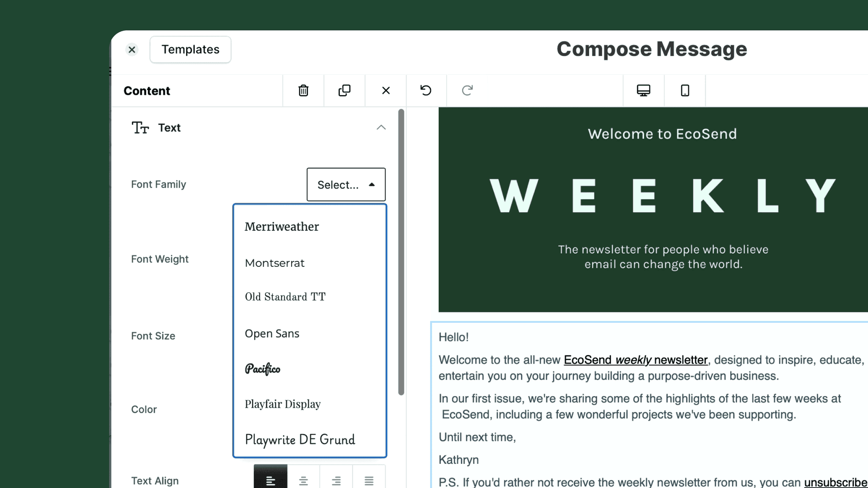Click the Compose Message title
Viewport: 868px width, 488px height.
[651, 49]
